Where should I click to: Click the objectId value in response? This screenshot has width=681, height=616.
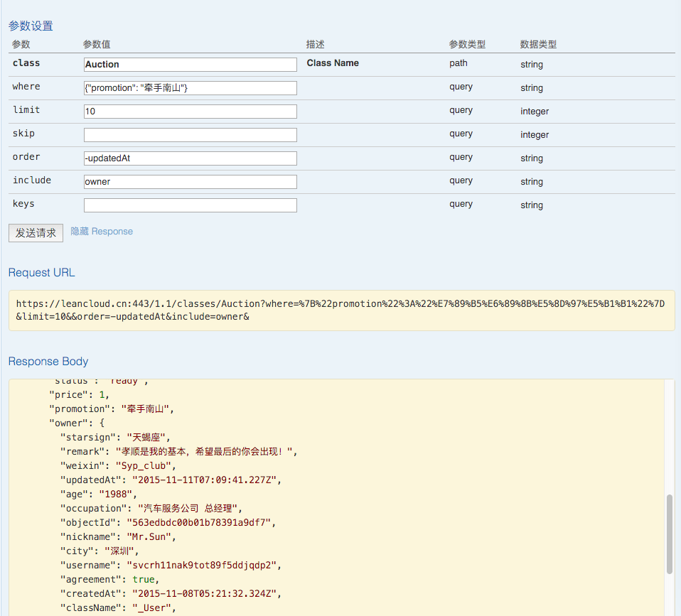point(199,523)
